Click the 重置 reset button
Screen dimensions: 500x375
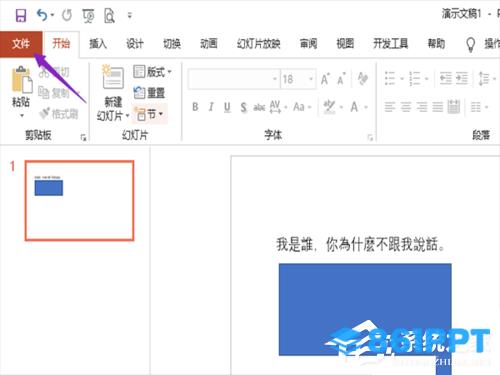point(149,93)
